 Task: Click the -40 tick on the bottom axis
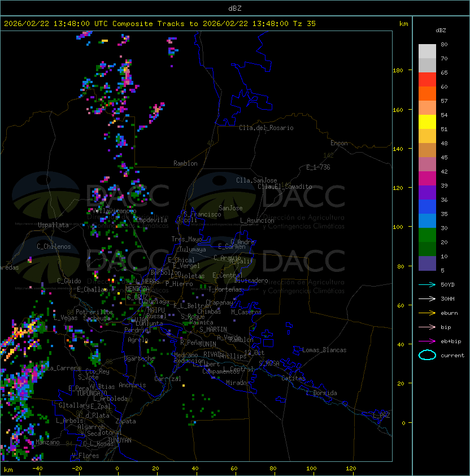point(37,469)
